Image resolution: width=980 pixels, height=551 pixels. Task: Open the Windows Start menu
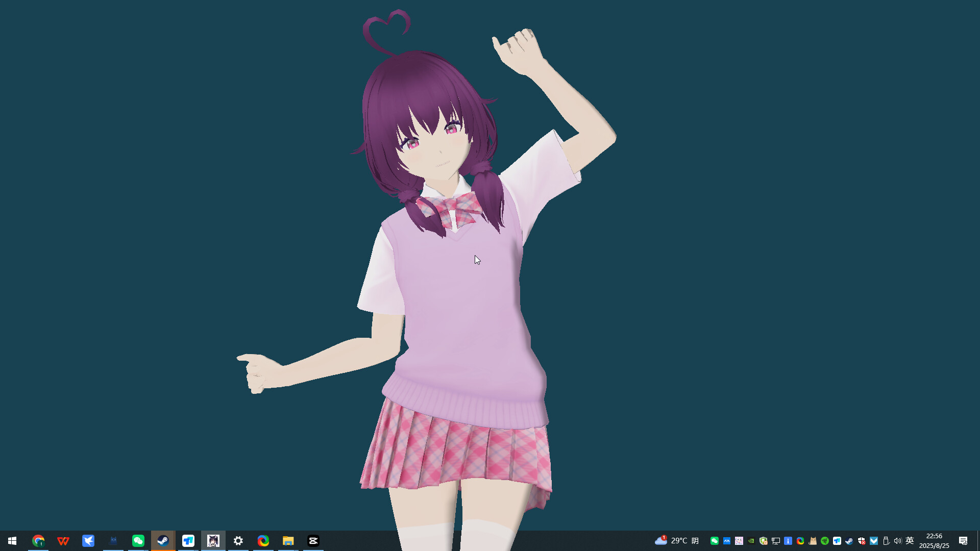pyautogui.click(x=12, y=541)
